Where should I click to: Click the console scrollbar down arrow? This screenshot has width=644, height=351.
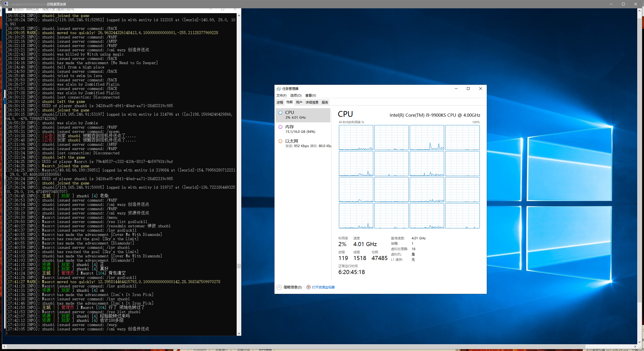click(239, 334)
